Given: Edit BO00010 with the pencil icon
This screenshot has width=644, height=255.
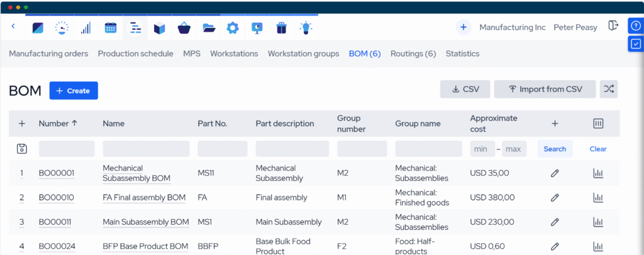Looking at the screenshot, I should point(555,198).
